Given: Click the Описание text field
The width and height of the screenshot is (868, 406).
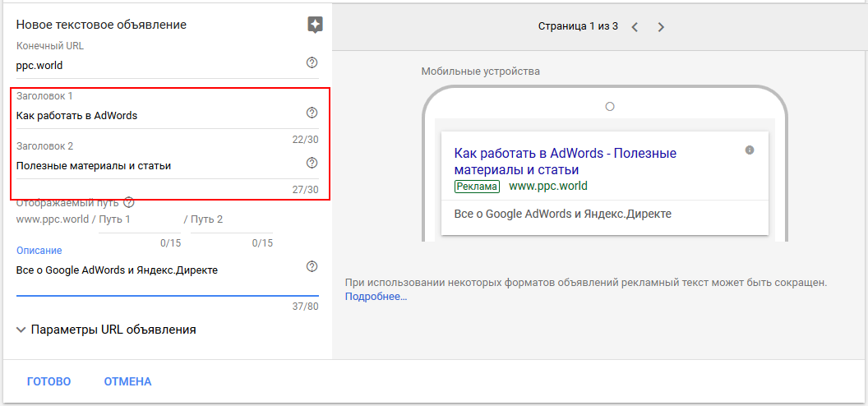Looking at the screenshot, I should coord(156,270).
